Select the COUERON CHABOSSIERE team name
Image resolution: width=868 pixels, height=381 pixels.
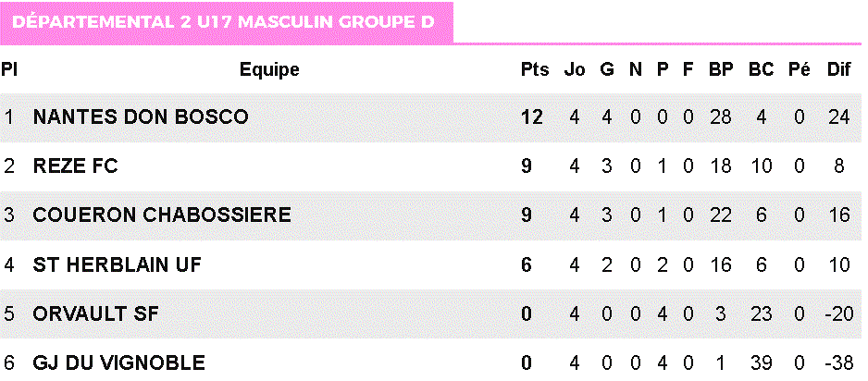click(162, 215)
